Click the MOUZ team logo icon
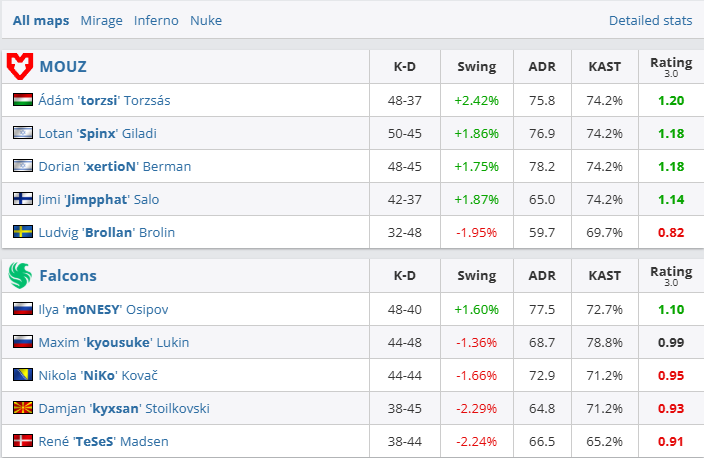Viewport: 704px width, 458px height. (x=20, y=67)
